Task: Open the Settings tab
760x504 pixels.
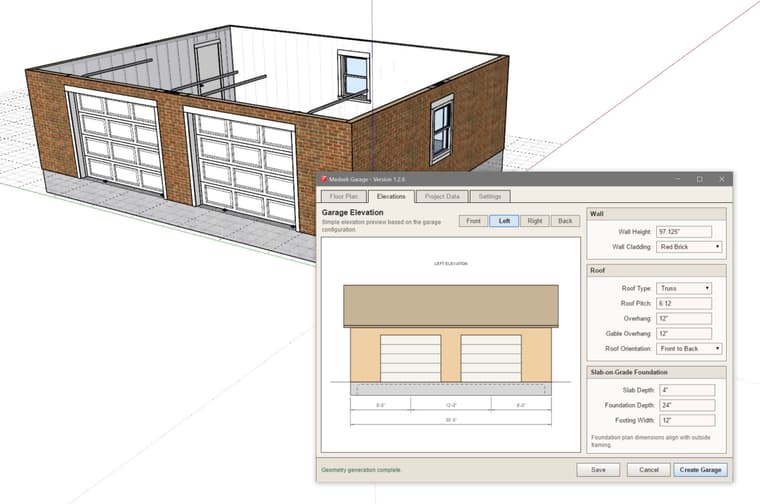Action: coord(490,196)
